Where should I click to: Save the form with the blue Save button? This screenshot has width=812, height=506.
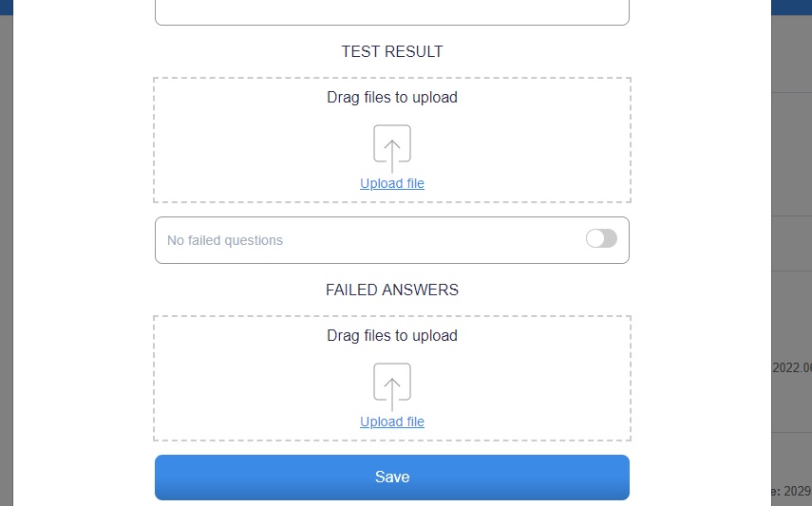(x=392, y=478)
